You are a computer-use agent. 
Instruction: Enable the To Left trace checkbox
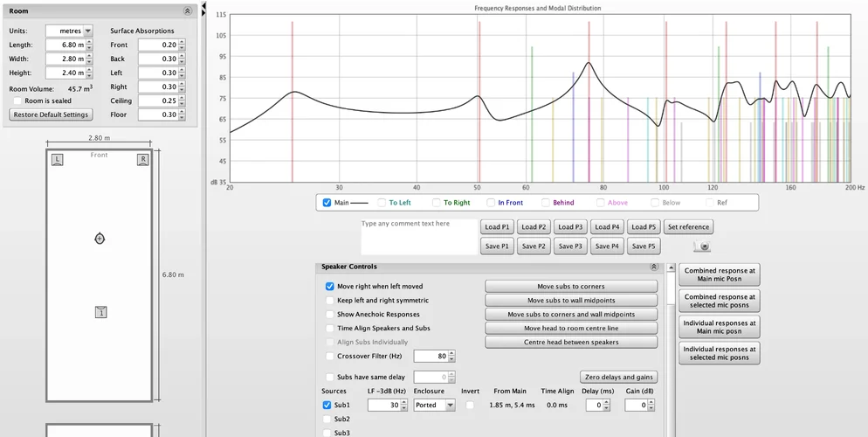[x=382, y=203]
